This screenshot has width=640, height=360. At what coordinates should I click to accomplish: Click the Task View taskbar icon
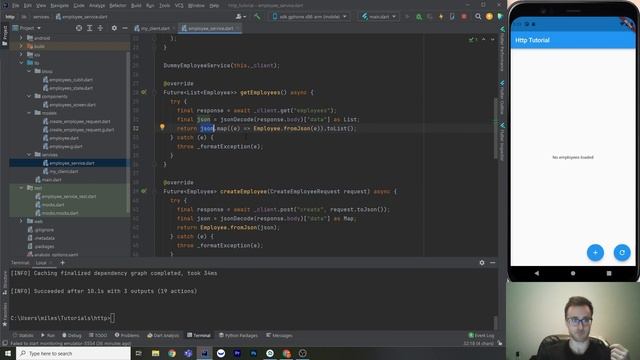(138, 353)
